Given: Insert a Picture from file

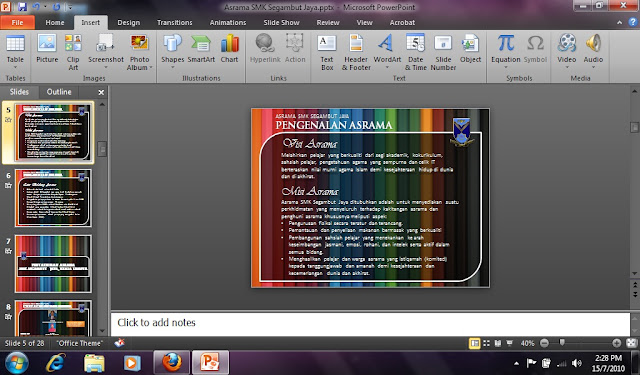Looking at the screenshot, I should coord(47,49).
